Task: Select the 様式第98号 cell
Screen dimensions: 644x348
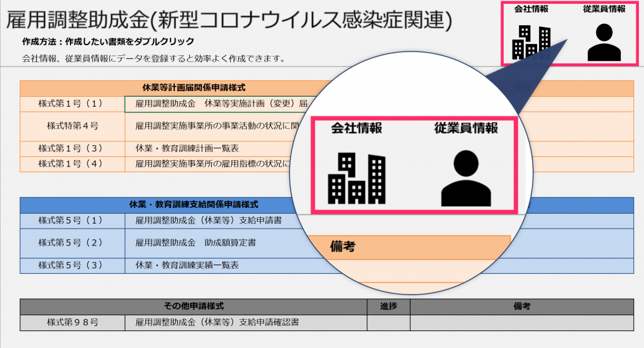Action: click(x=72, y=322)
